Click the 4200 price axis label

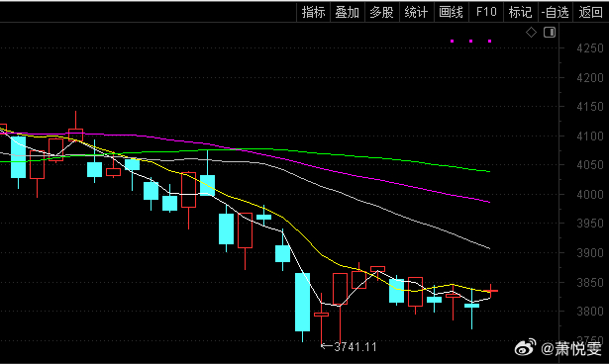(x=590, y=77)
